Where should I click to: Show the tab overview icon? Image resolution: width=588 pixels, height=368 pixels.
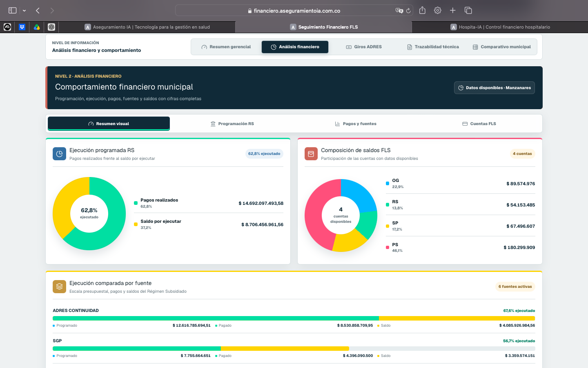click(468, 11)
